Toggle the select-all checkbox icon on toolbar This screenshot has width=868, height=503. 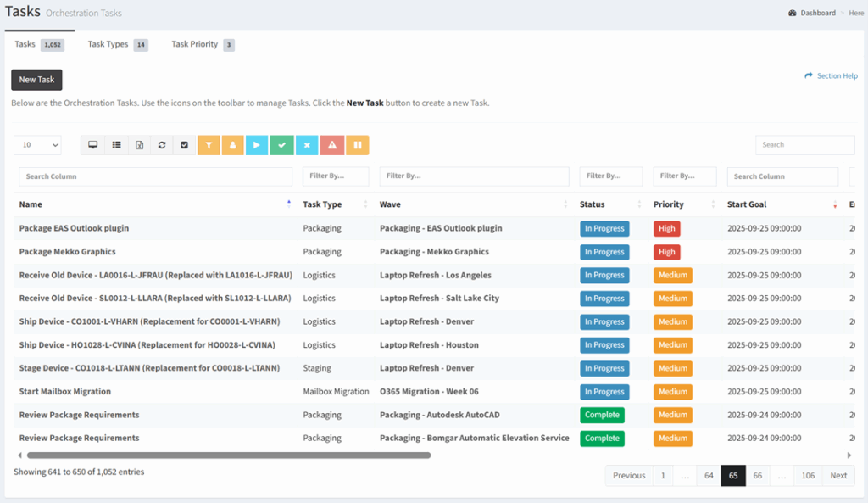click(x=184, y=145)
